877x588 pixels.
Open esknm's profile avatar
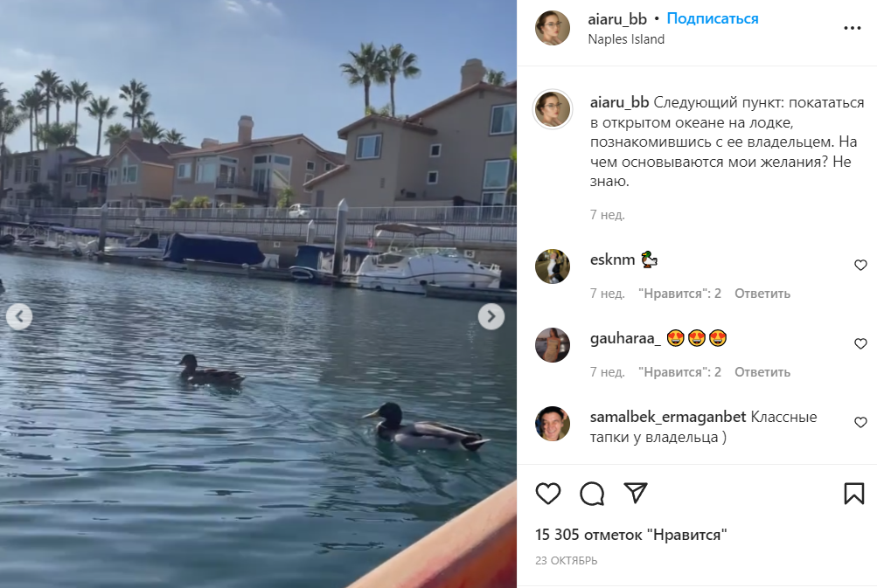click(x=553, y=266)
